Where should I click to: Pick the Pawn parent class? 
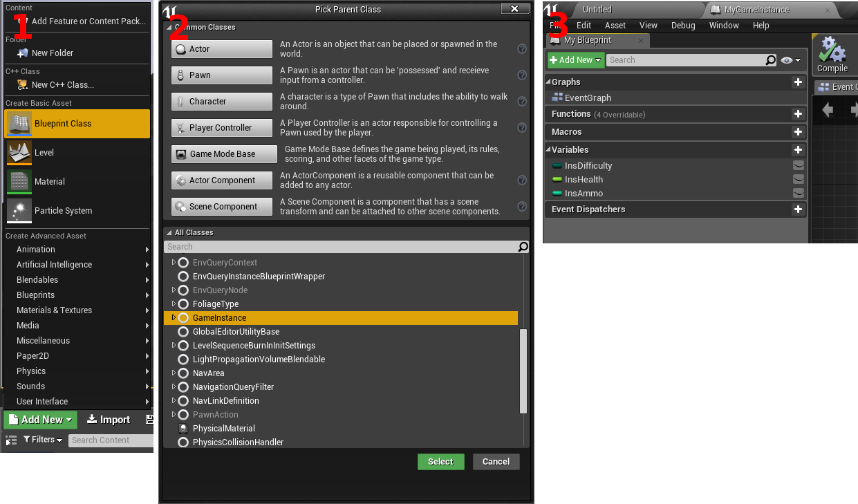[222, 75]
